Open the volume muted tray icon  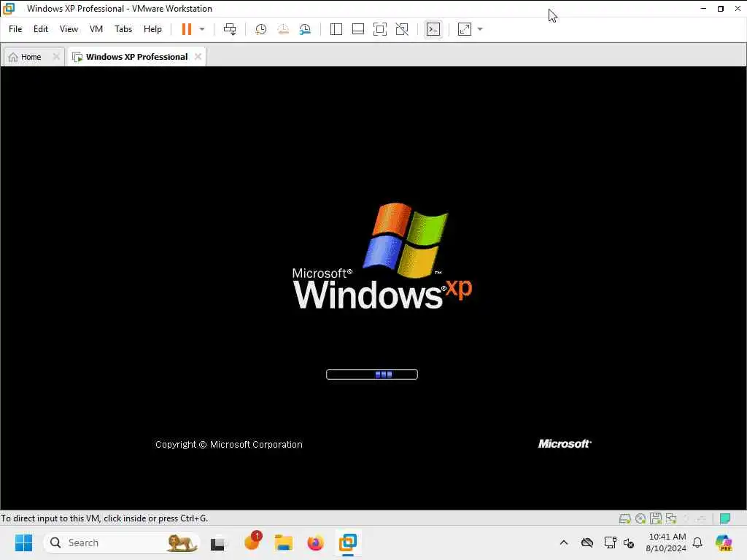click(629, 542)
